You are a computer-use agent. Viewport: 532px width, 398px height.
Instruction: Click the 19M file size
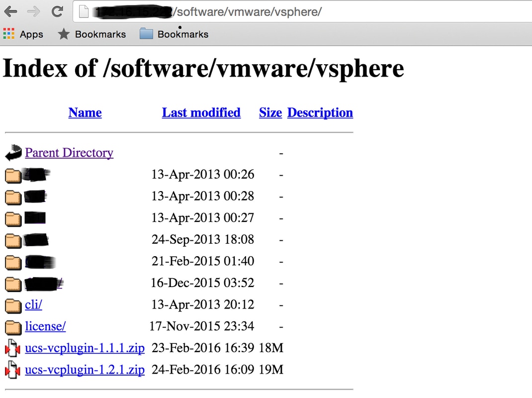(x=271, y=370)
